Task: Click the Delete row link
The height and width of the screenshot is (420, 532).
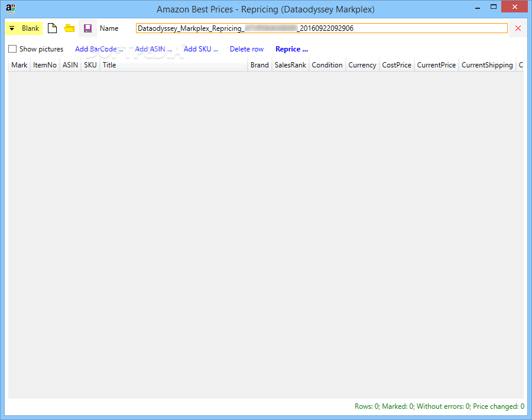Action: 246,49
